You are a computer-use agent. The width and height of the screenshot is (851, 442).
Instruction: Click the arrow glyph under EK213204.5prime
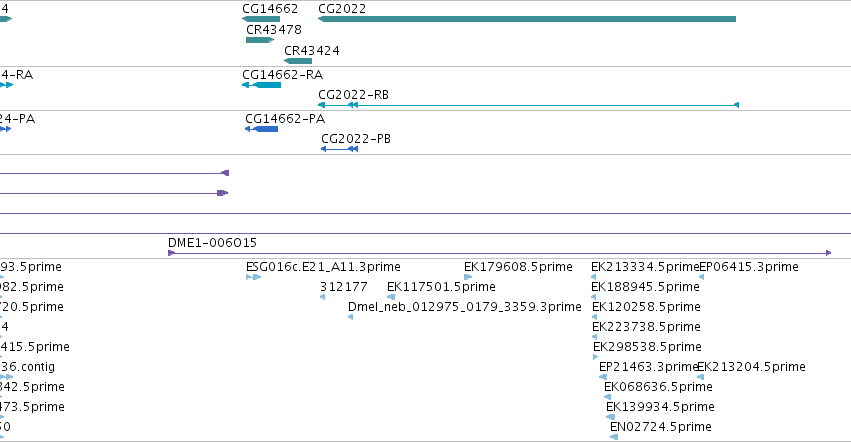pyautogui.click(x=701, y=377)
